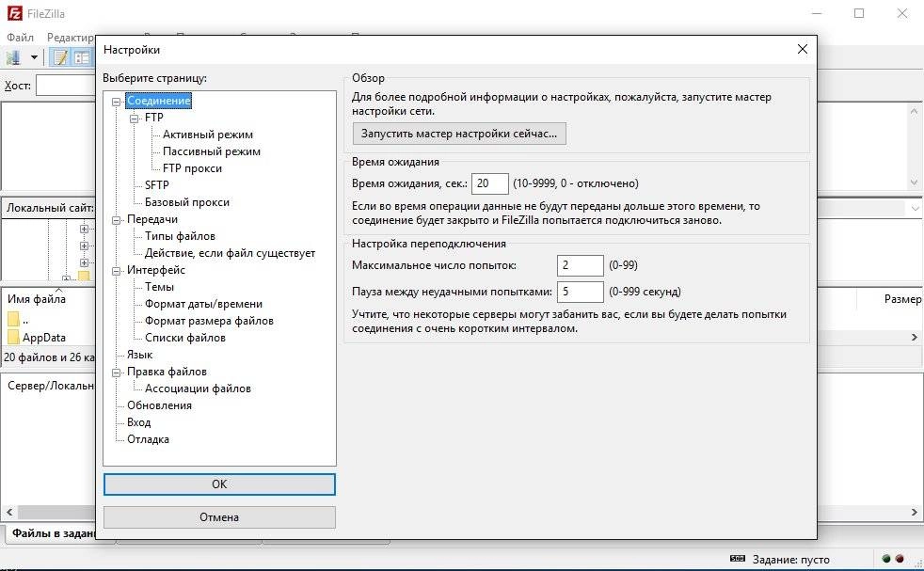Open Действие, если файл существует page
The image size is (924, 571).
230,253
